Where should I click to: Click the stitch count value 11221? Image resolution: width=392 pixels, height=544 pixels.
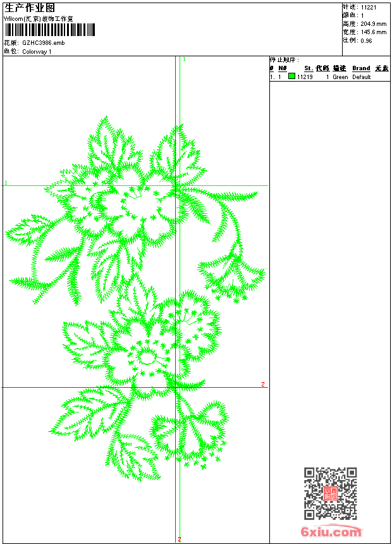369,8
